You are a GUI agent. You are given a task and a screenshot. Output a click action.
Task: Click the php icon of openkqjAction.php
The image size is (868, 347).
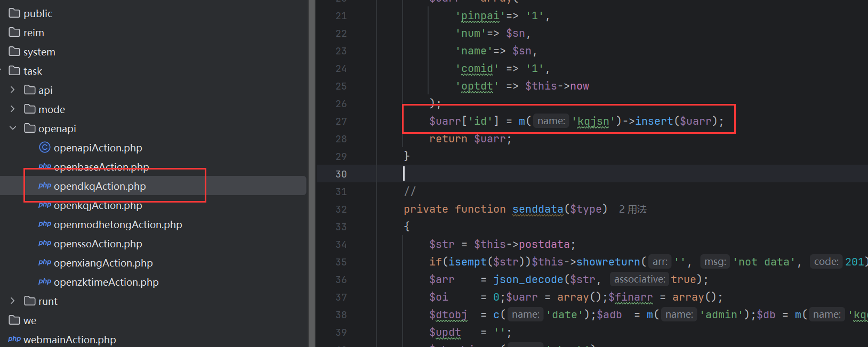pyautogui.click(x=45, y=205)
